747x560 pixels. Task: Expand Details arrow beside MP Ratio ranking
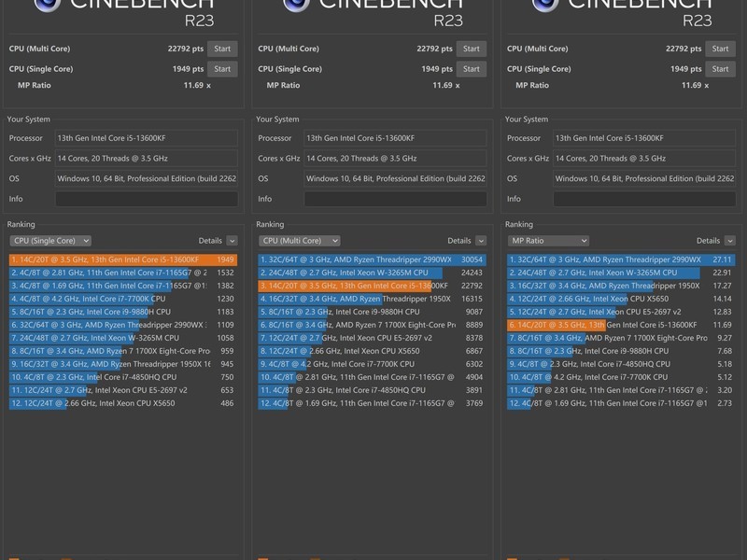[x=730, y=241]
